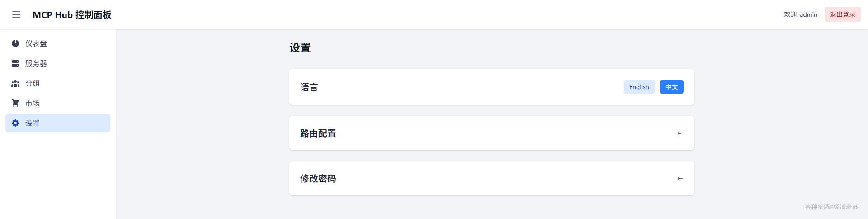Click the 仪表盘 pie chart icon
Screen dimensions: 868x219
pyautogui.click(x=15, y=43)
